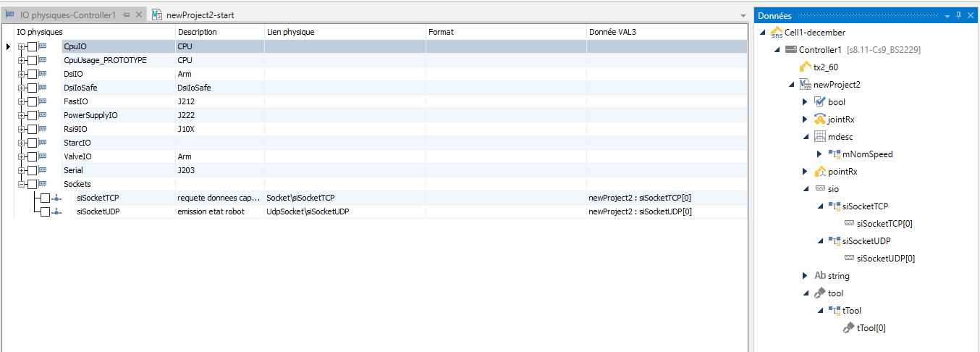Image resolution: width=980 pixels, height=352 pixels.
Task: Check the CpuIO checkbox
Action: (33, 46)
